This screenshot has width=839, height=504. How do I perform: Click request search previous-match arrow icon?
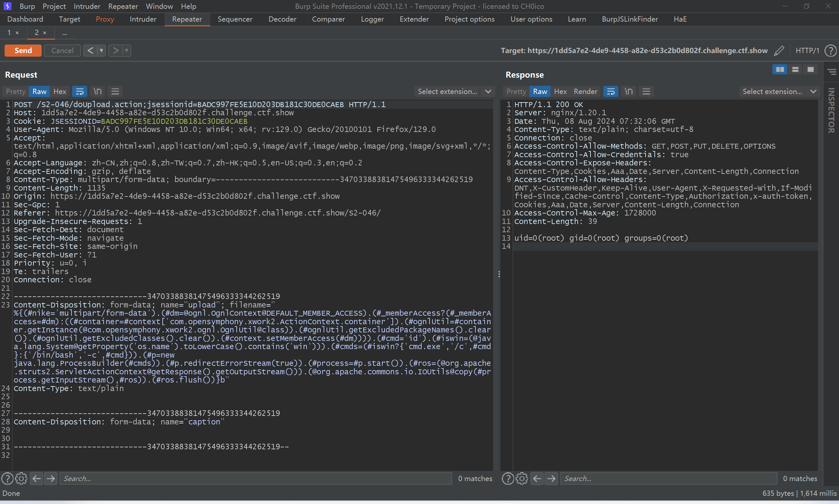37,478
